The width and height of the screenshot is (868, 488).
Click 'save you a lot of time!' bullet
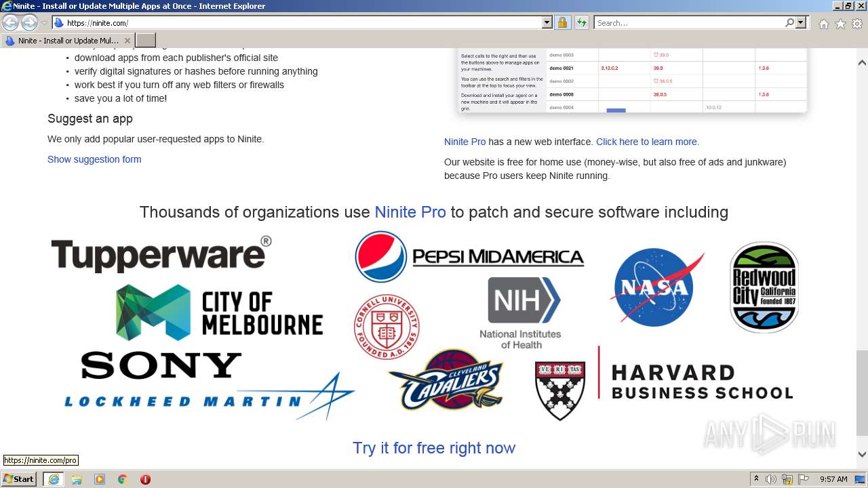(121, 98)
